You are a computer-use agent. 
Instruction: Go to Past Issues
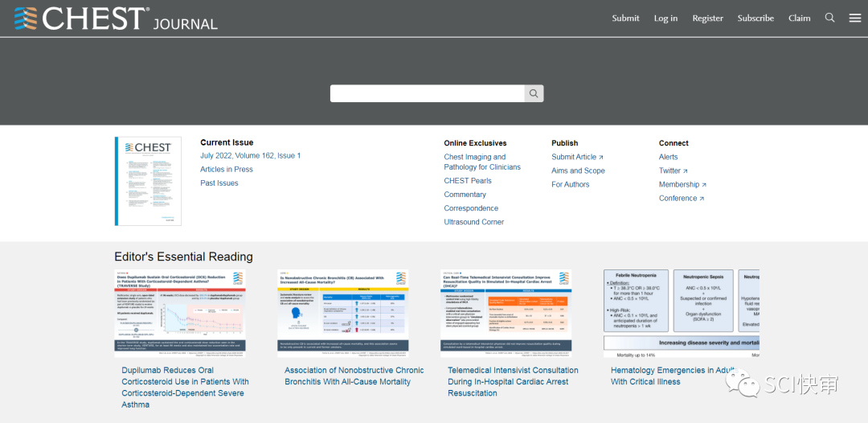219,183
